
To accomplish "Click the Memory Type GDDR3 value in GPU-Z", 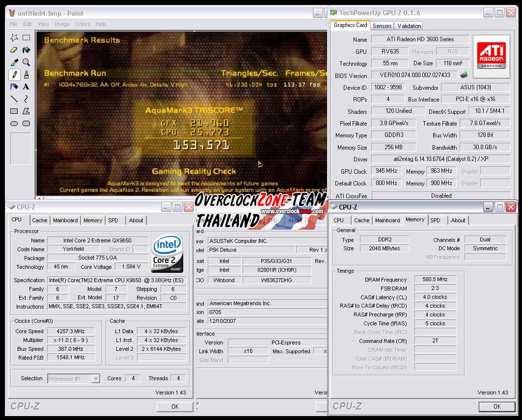I will coord(393,135).
